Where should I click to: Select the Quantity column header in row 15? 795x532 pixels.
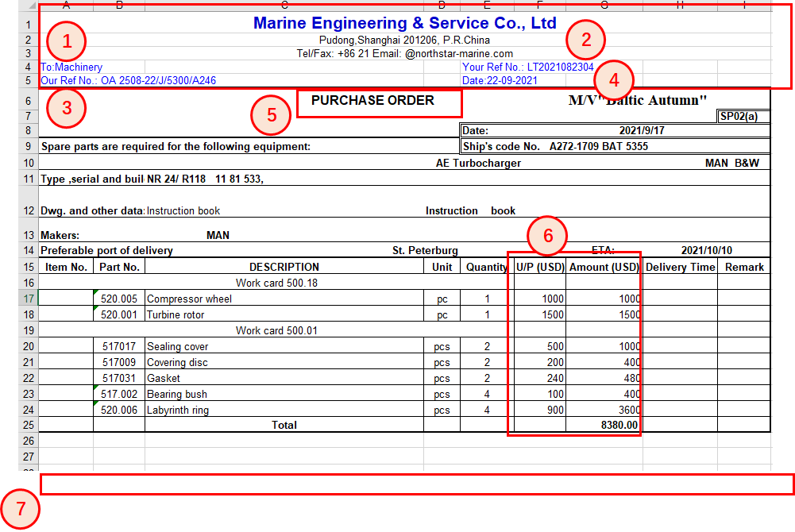486,267
